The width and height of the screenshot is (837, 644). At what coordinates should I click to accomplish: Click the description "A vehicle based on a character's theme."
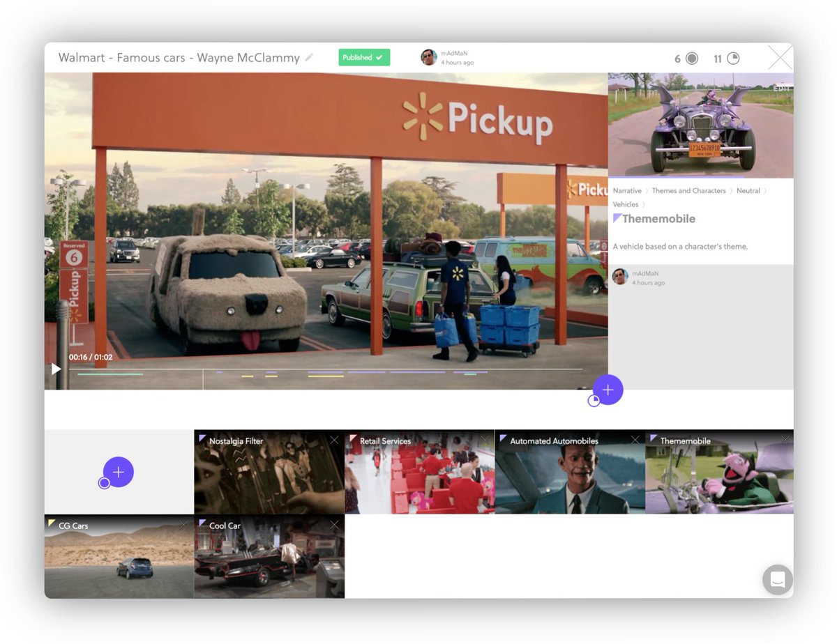[x=680, y=247]
